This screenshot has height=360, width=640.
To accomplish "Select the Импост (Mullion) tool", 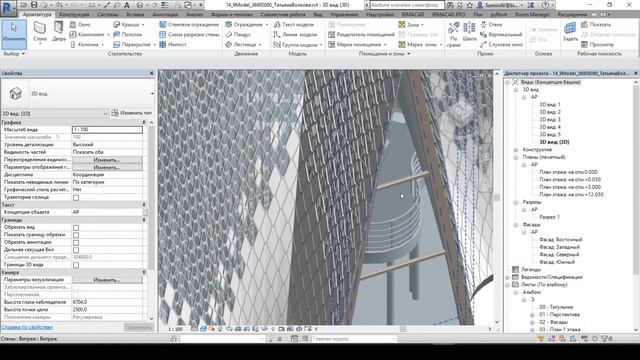I will tap(173, 44).
